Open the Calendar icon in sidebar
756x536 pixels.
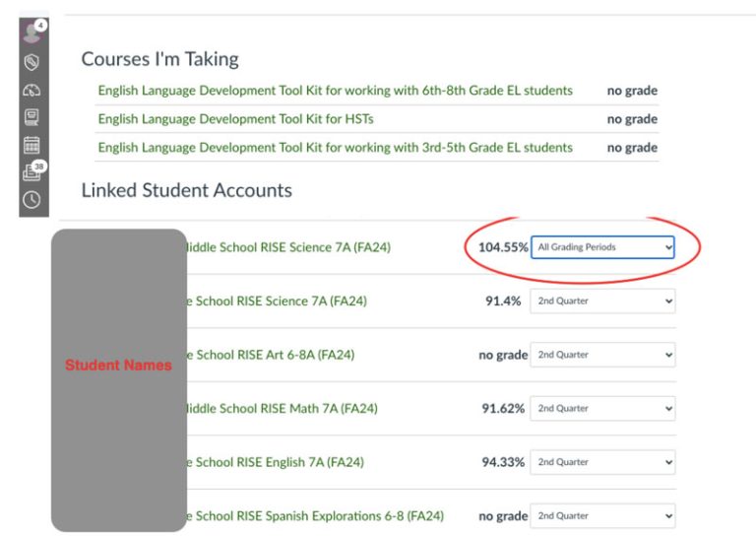click(31, 145)
